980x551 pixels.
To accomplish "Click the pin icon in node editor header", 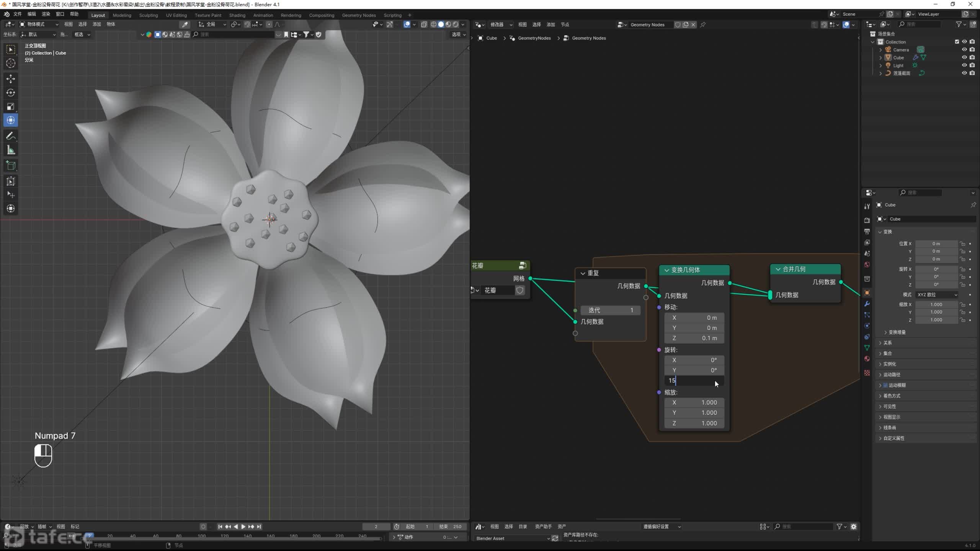I will (703, 24).
